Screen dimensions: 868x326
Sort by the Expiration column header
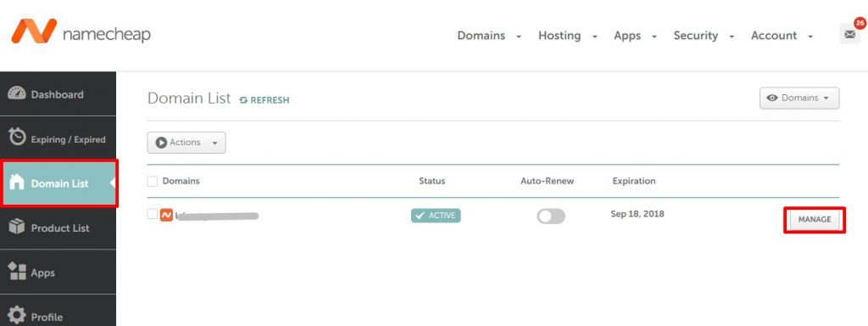(634, 181)
